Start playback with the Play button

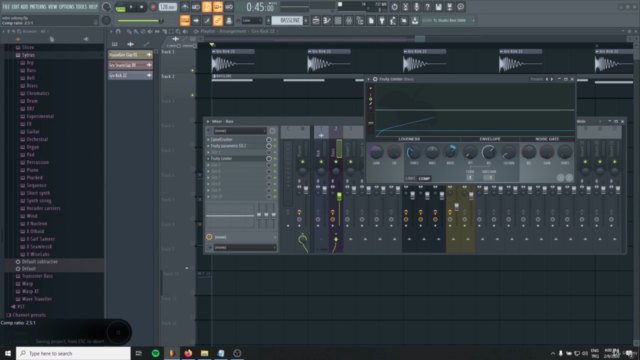131,7
